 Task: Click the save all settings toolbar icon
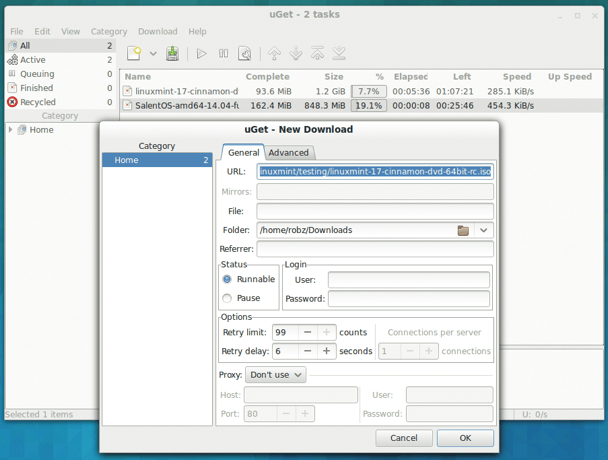click(172, 53)
